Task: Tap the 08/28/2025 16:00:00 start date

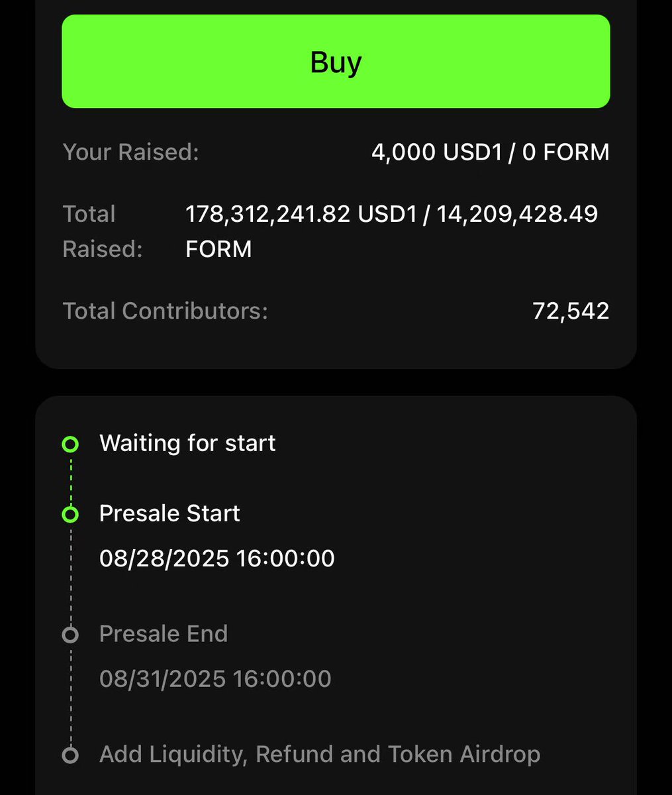Action: [217, 558]
